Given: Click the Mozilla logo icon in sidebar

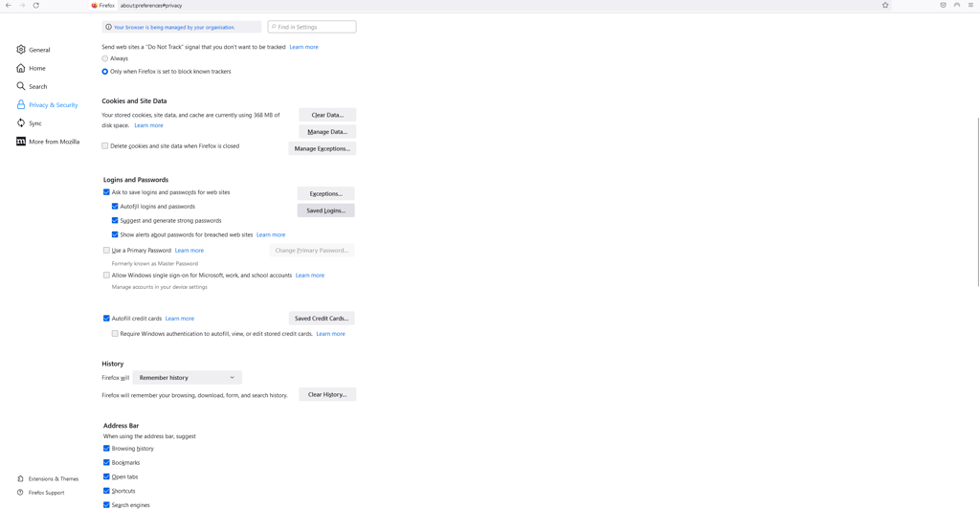Looking at the screenshot, I should coord(21,142).
